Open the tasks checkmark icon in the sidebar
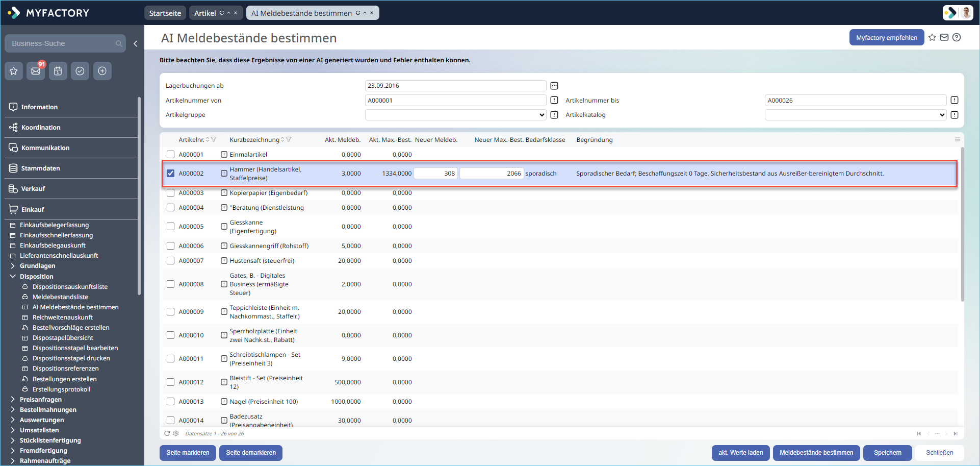The width and height of the screenshot is (980, 466). [80, 71]
